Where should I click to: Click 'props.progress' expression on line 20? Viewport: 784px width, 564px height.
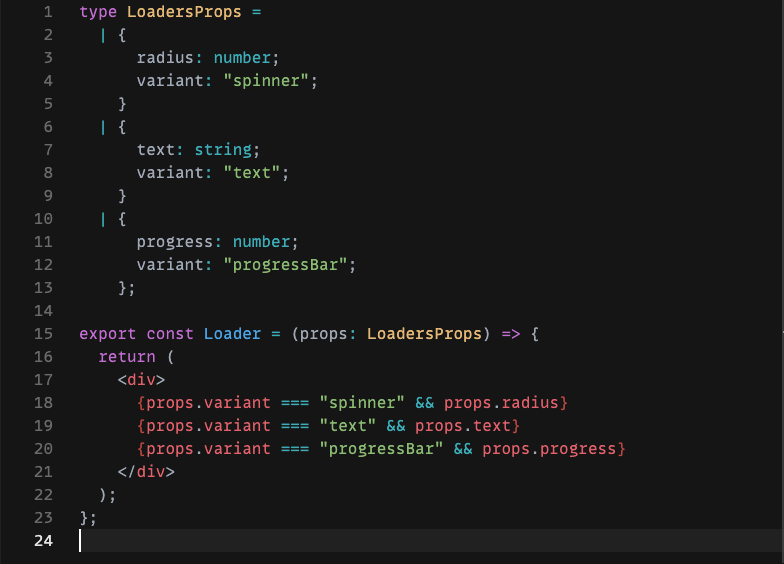point(549,448)
